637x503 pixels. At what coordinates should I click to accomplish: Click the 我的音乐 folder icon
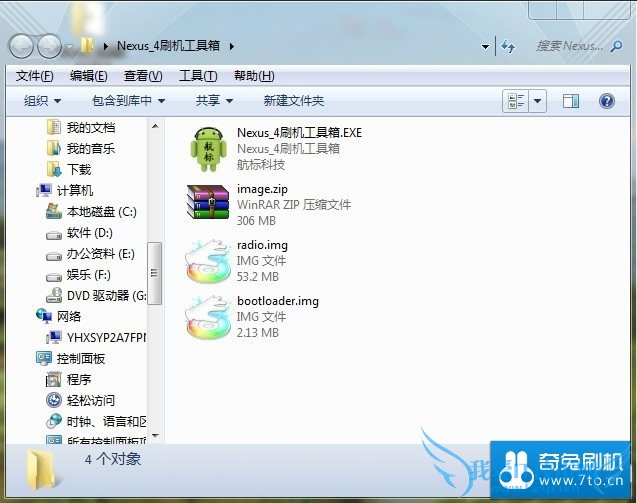[x=54, y=148]
